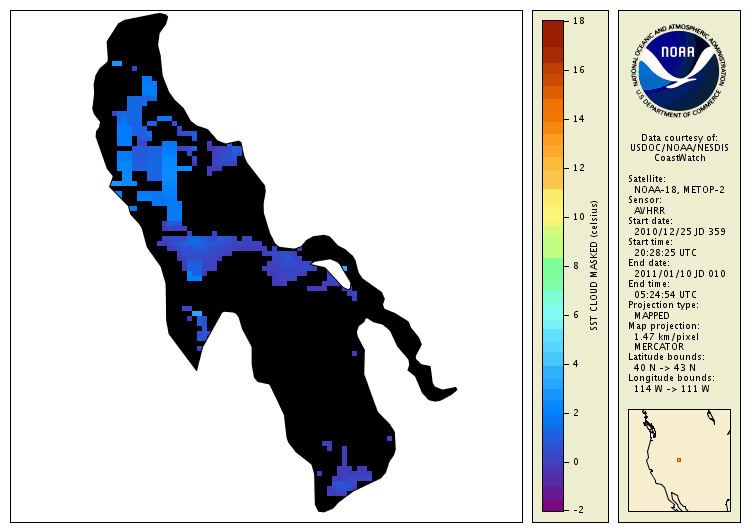Click the '114 W -> 111 W' value
Image resolution: width=750 pixels, height=532 pixels.
coord(672,388)
